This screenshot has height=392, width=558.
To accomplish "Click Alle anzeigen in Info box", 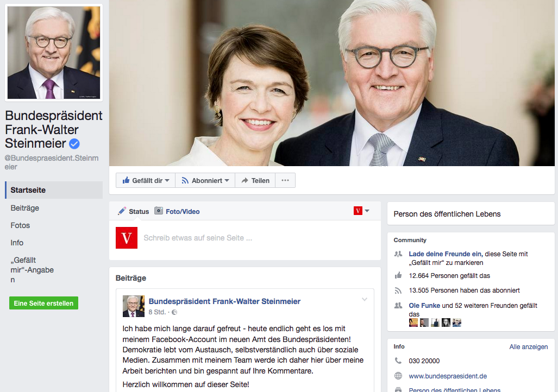I will (529, 347).
